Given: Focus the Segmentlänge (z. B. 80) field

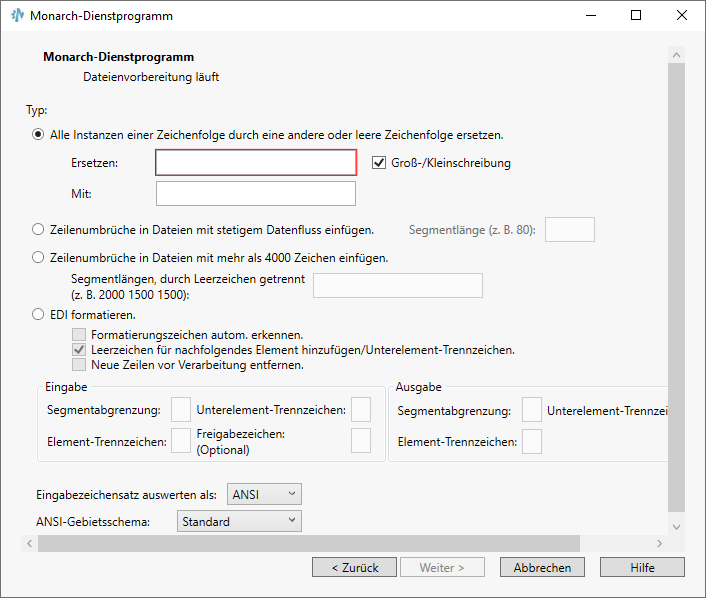Looking at the screenshot, I should click(x=570, y=230).
